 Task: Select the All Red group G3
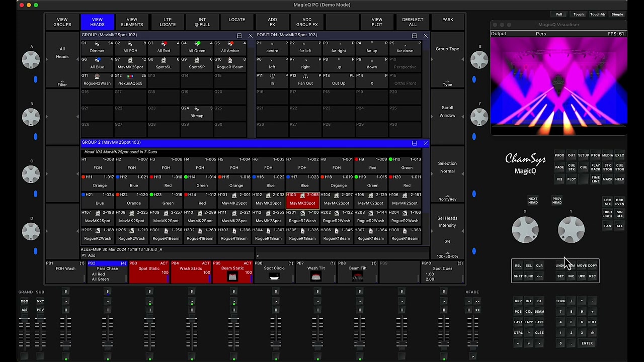pos(164,47)
